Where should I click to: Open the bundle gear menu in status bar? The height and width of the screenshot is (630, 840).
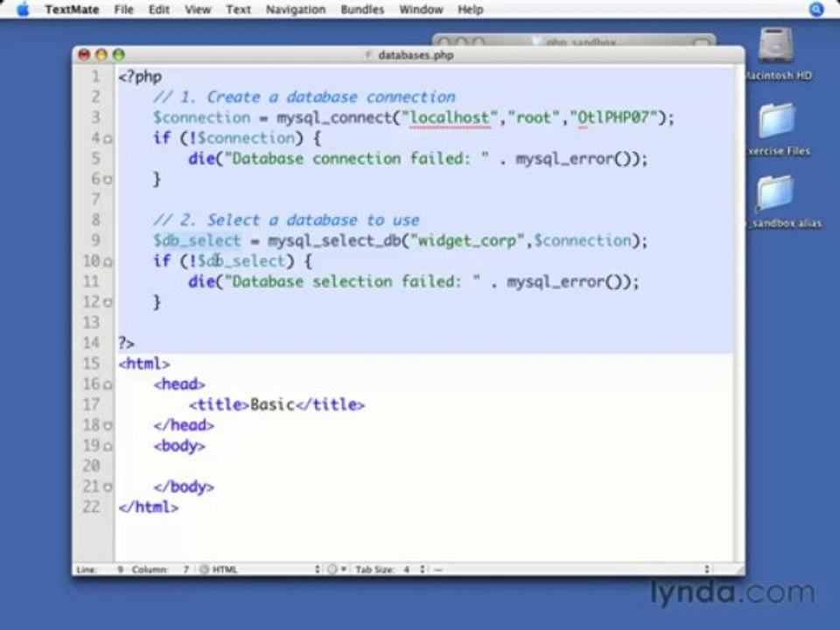(x=336, y=570)
